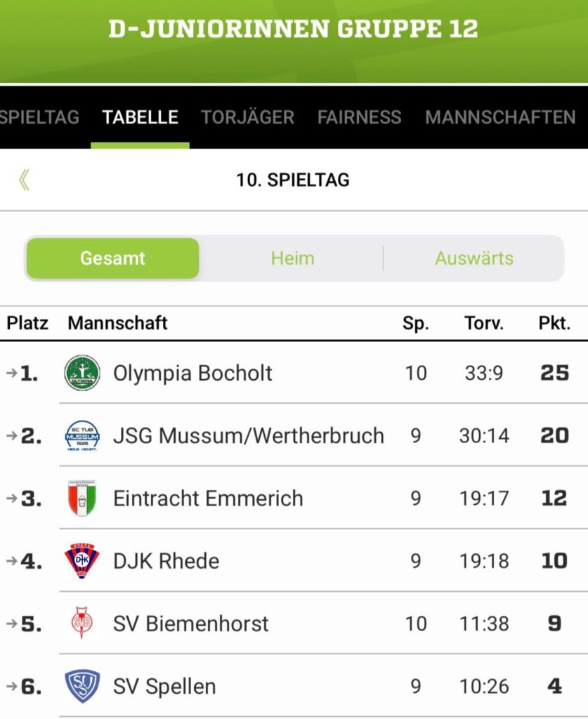Switch to the Heim table view
The width and height of the screenshot is (588, 719).
tap(292, 258)
